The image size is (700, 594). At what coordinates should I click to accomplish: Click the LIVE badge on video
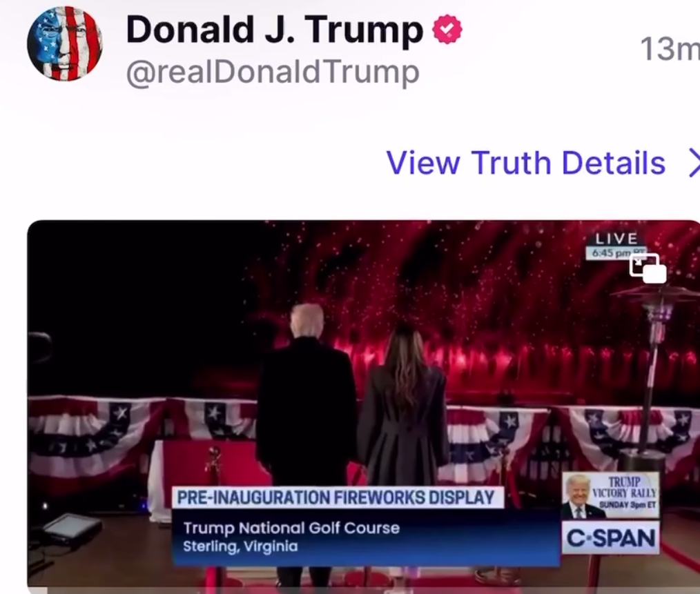616,239
